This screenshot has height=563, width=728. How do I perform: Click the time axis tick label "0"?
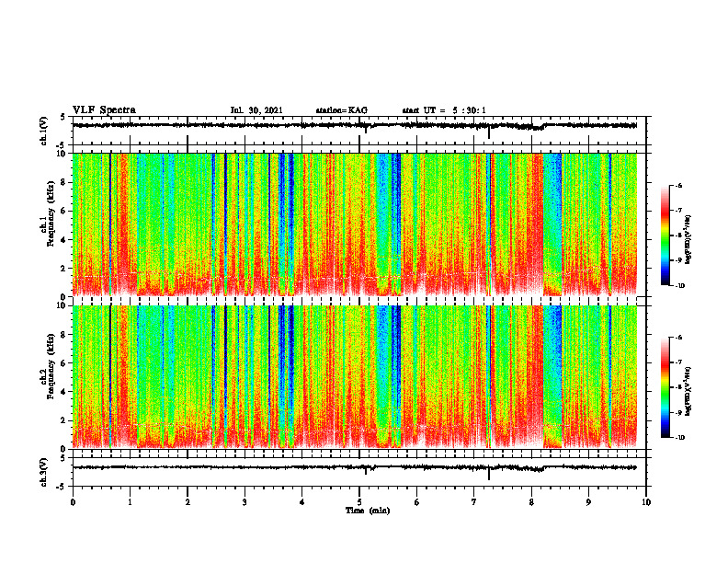pos(73,502)
